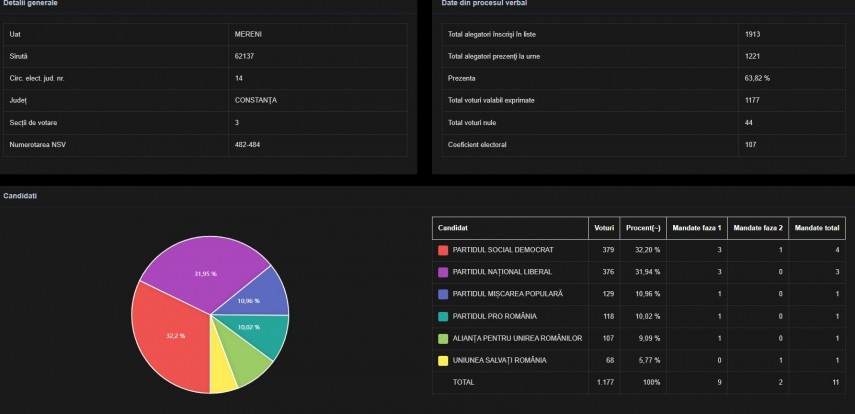Click the PARTIDUL PRO ROMÂNIA row name
The image size is (855, 414).
495,316
